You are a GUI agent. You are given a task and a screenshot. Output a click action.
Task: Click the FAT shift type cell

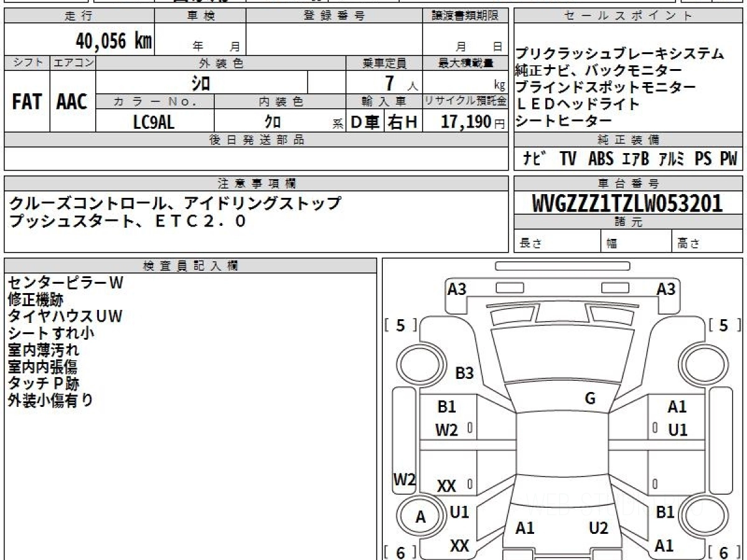27,102
